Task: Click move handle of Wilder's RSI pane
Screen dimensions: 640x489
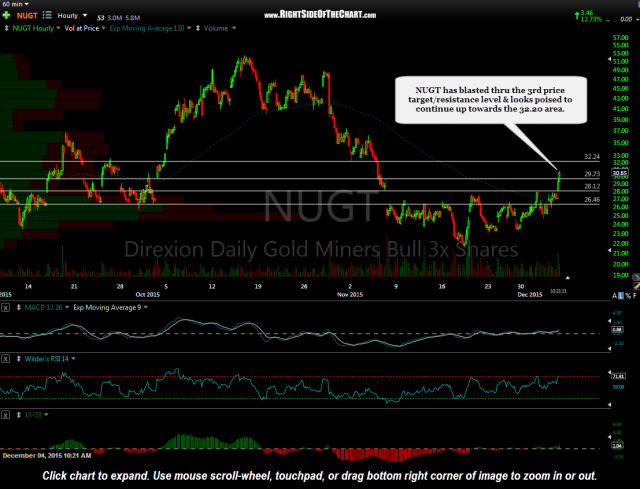Action: tap(18, 359)
